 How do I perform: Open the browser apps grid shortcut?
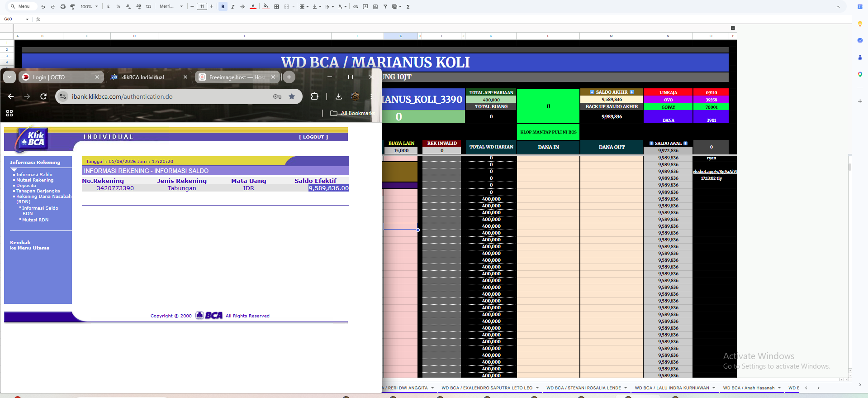[x=9, y=113]
